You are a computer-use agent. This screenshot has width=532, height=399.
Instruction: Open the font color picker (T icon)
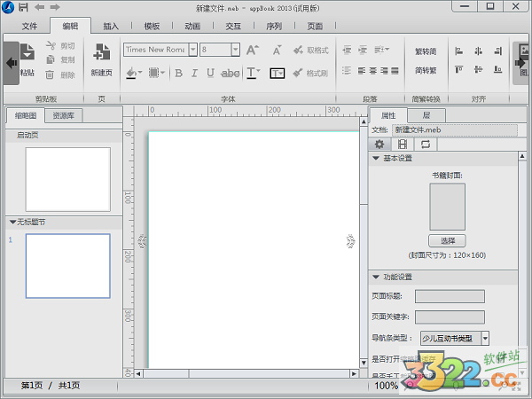pos(254,74)
